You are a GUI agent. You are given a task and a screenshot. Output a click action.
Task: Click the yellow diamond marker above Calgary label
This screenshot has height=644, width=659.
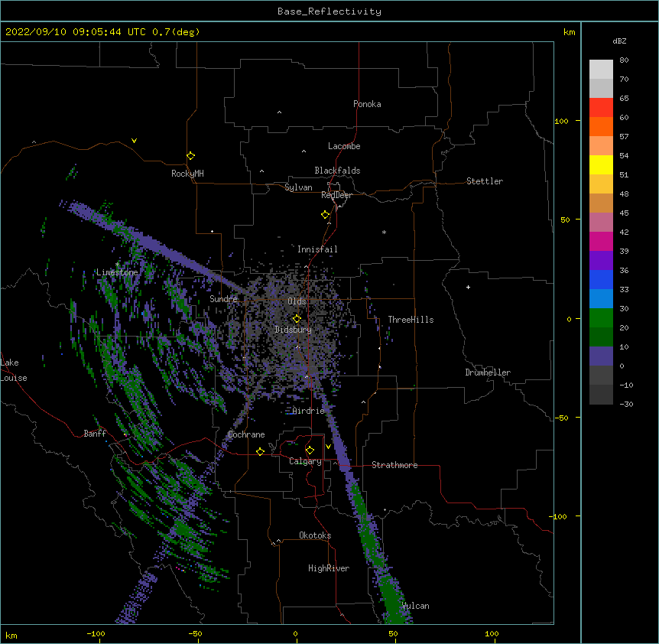pos(310,450)
